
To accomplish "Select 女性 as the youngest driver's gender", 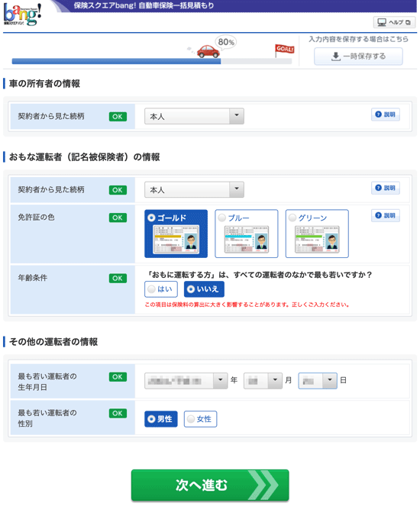I will [x=200, y=419].
